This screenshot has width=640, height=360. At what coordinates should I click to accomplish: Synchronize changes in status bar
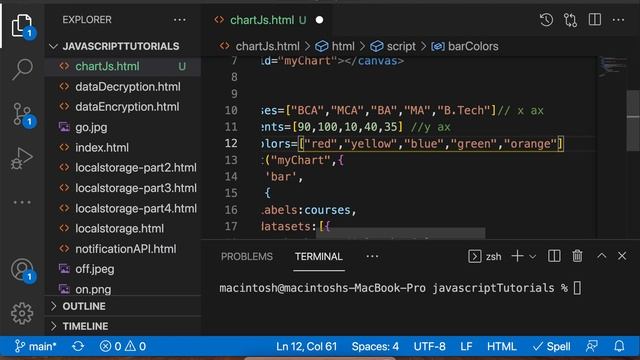coord(78,347)
